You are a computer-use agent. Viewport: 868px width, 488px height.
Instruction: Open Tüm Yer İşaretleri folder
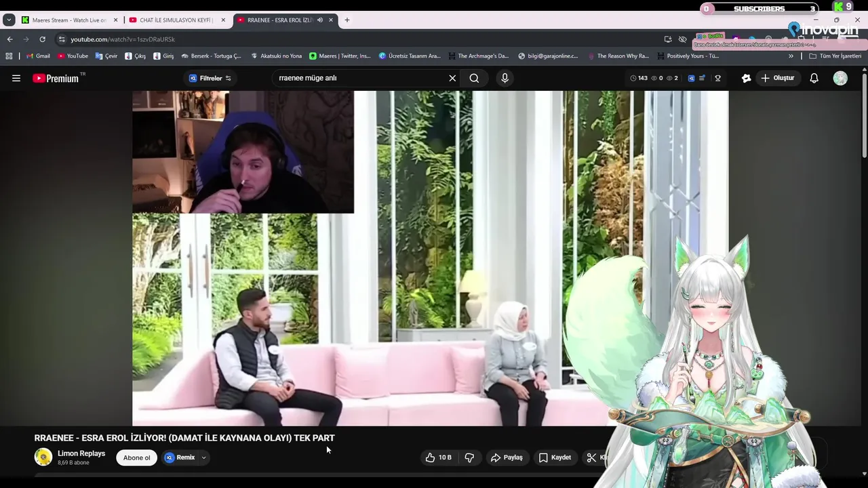[835, 56]
